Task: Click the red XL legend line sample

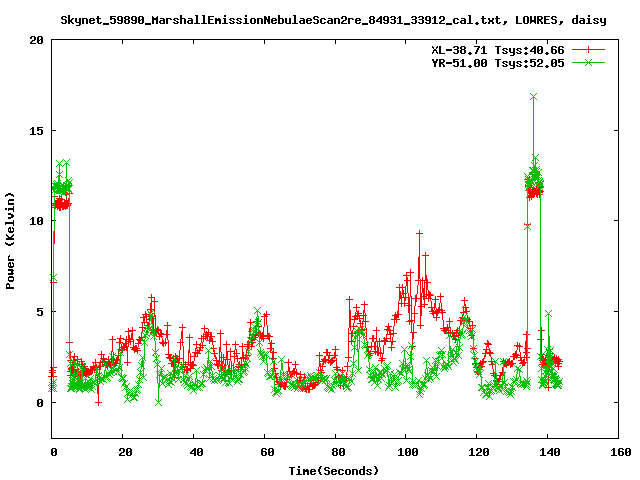Action: point(588,50)
